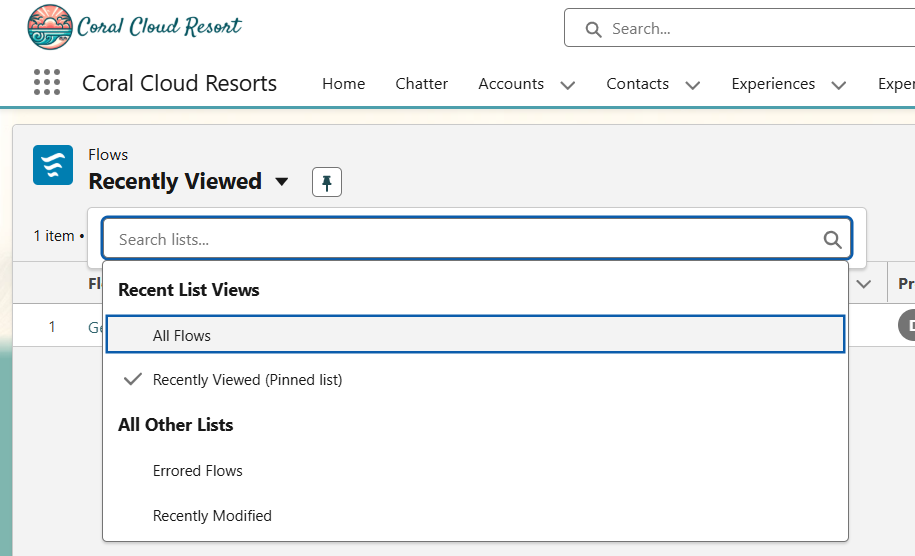Choose All Flows list view
Viewport: 915px width, 556px height.
[x=182, y=336]
